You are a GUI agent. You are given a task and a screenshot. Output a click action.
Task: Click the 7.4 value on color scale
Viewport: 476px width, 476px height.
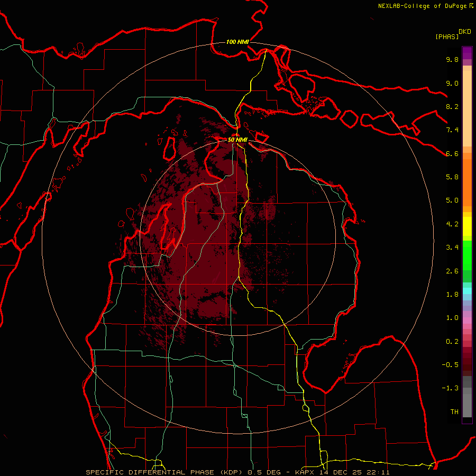(x=452, y=130)
